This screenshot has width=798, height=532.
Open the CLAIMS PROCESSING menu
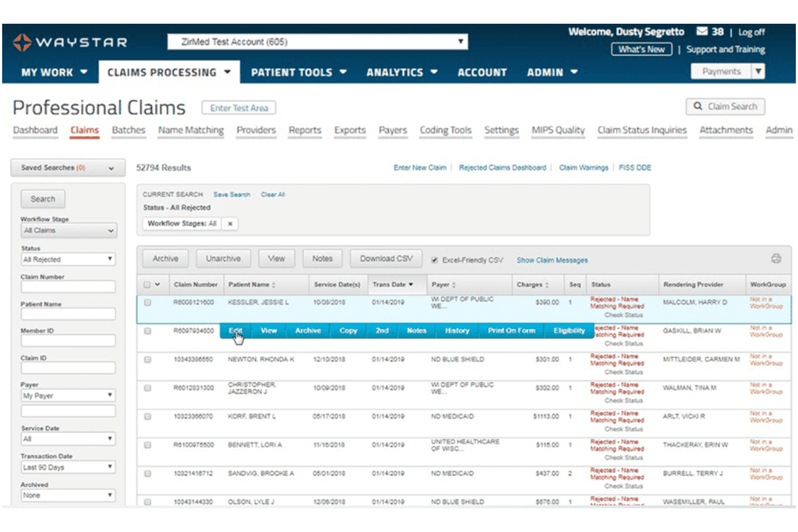point(169,72)
